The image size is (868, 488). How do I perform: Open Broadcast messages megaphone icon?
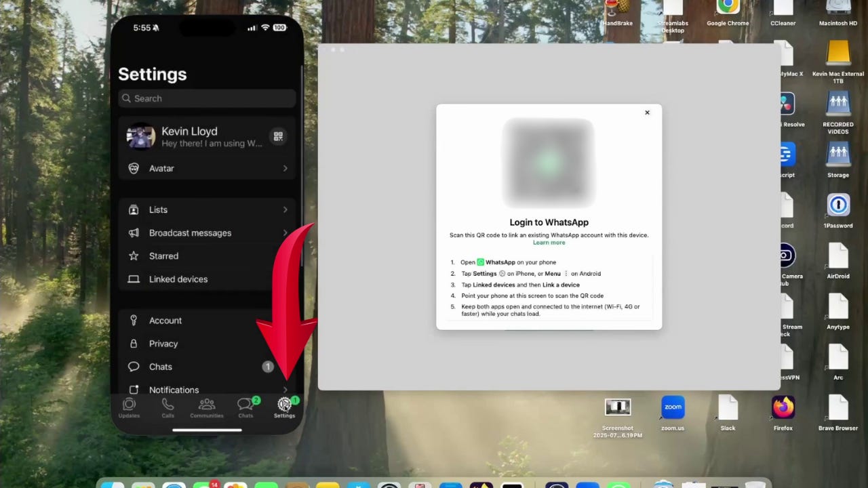[x=134, y=233]
